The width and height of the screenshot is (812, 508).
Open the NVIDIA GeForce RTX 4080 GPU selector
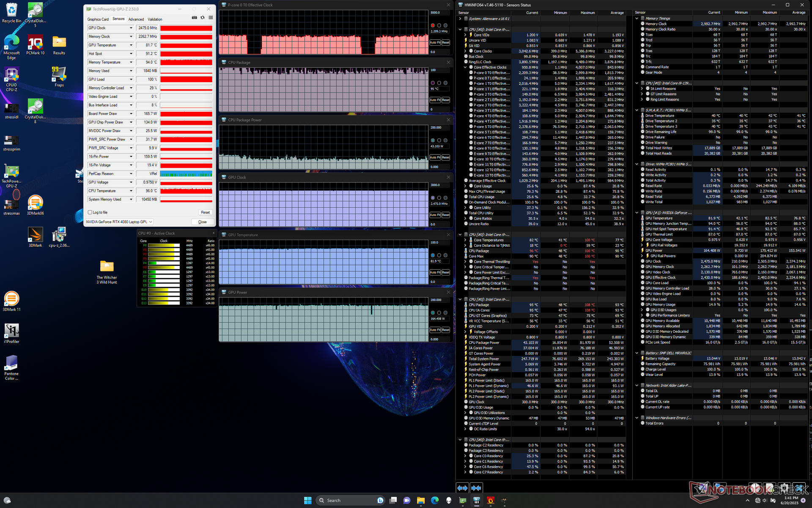119,222
